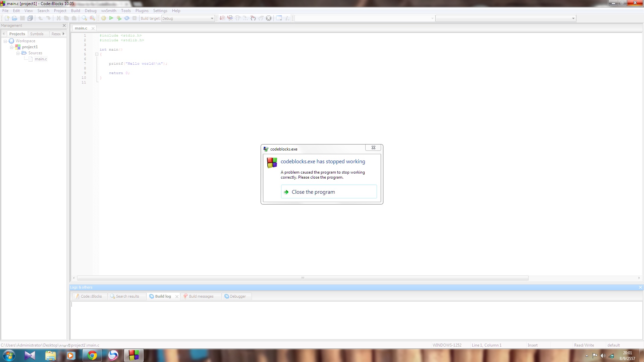Click the Find magnifier icon

click(x=84, y=18)
